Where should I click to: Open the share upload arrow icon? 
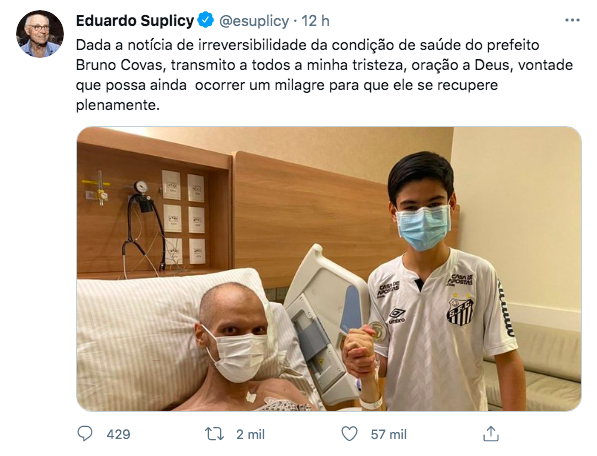[491, 434]
